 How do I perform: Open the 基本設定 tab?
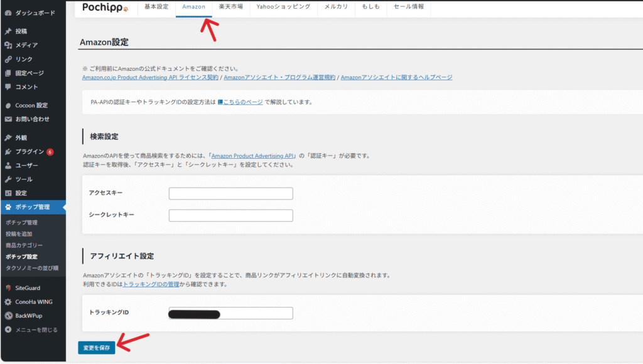click(156, 7)
